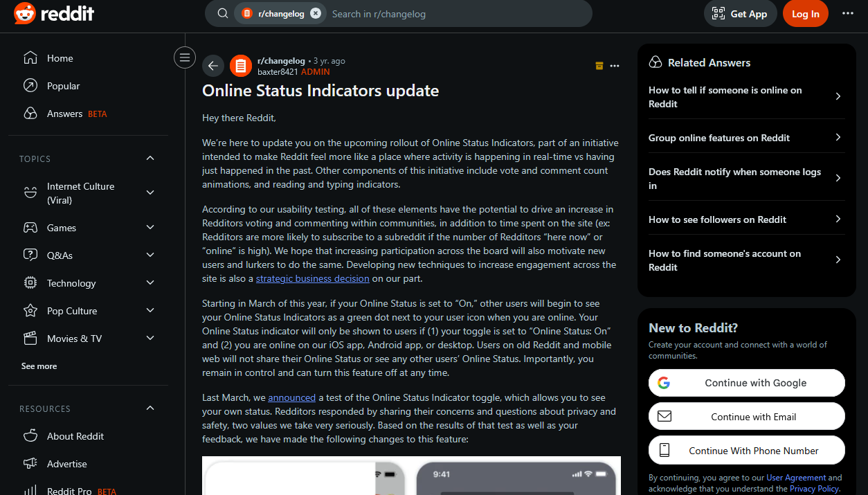Click the archived post box icon

point(599,66)
